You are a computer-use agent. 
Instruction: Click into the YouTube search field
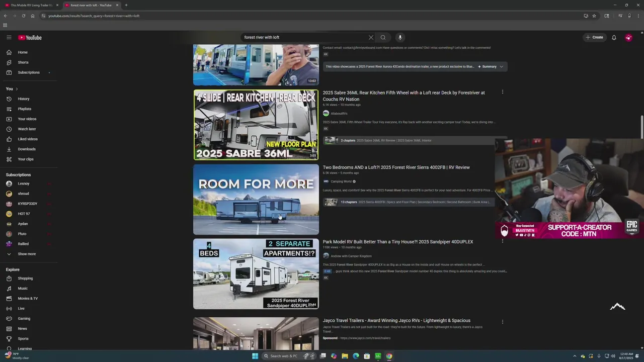click(304, 37)
